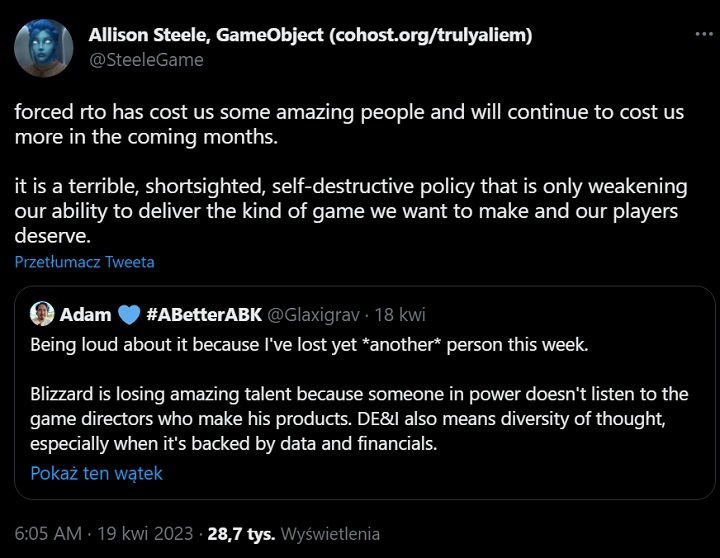Screen dimensions: 720x558
Task: Click Adam's small avatar in quoted tweet
Action: pos(42,314)
